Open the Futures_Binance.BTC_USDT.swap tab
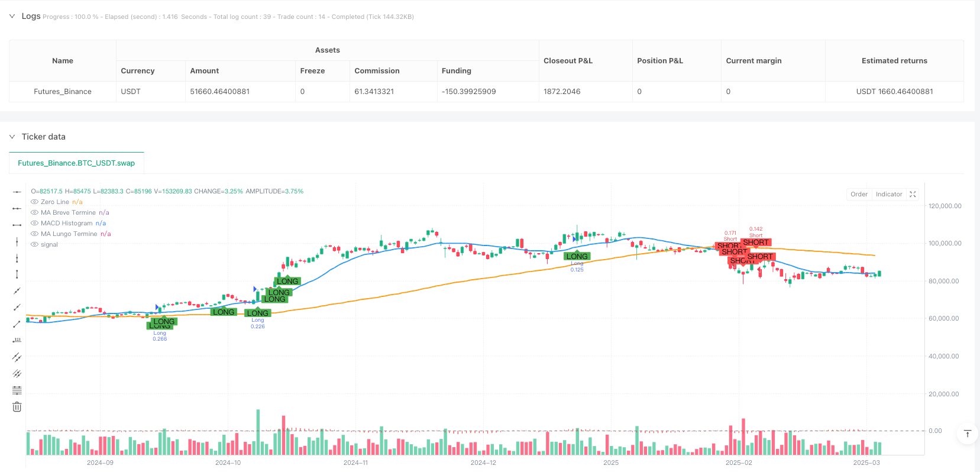Viewport: 980px width, 472px height. pos(76,163)
